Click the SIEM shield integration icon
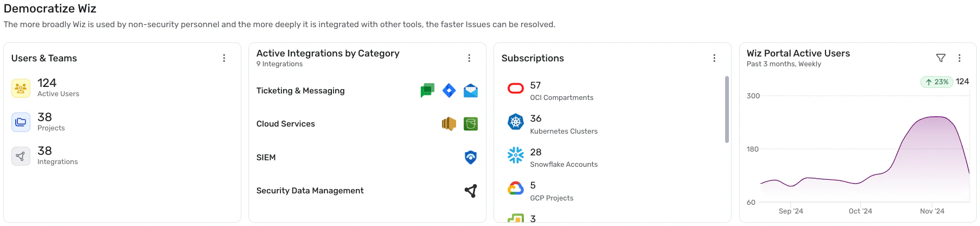980x226 pixels. click(x=471, y=158)
